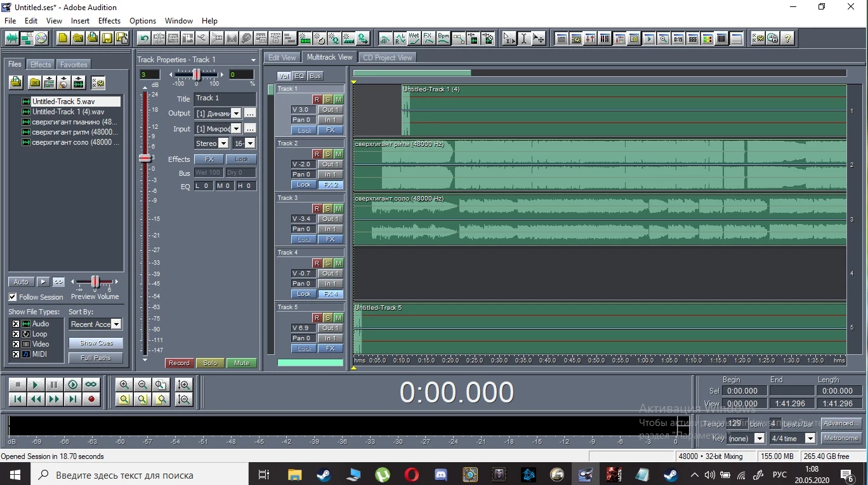Viewport: 868px width, 485px height.
Task: Open the Options menu
Action: pyautogui.click(x=143, y=21)
